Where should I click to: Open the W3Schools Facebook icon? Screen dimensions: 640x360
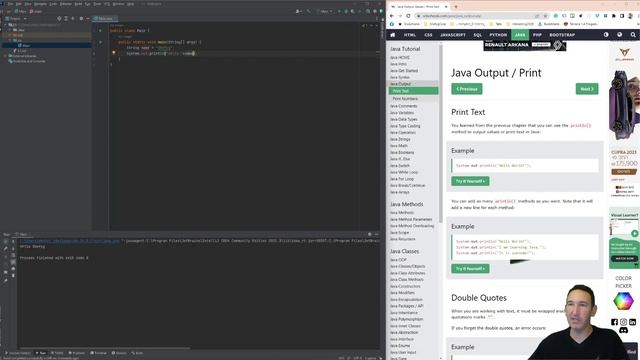614,322
